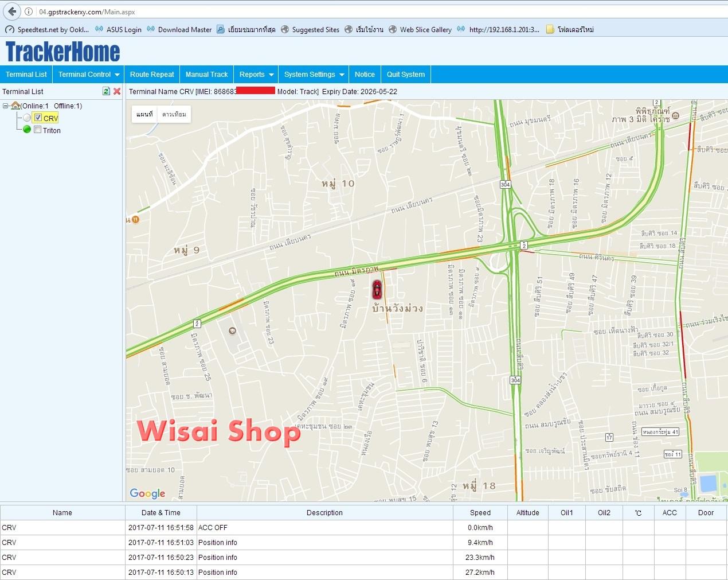Viewport: 728px width, 580px height.
Task: Open Terminal List in the blue menu bar
Action: pos(26,75)
